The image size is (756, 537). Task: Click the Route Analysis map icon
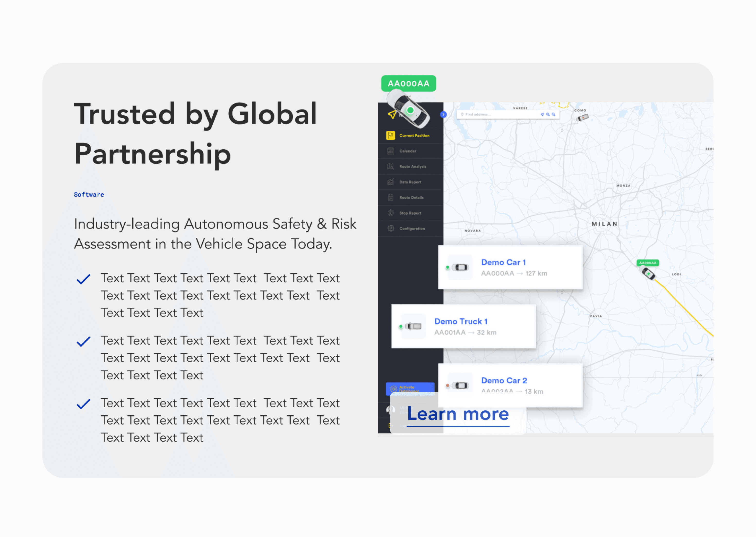coord(391,167)
